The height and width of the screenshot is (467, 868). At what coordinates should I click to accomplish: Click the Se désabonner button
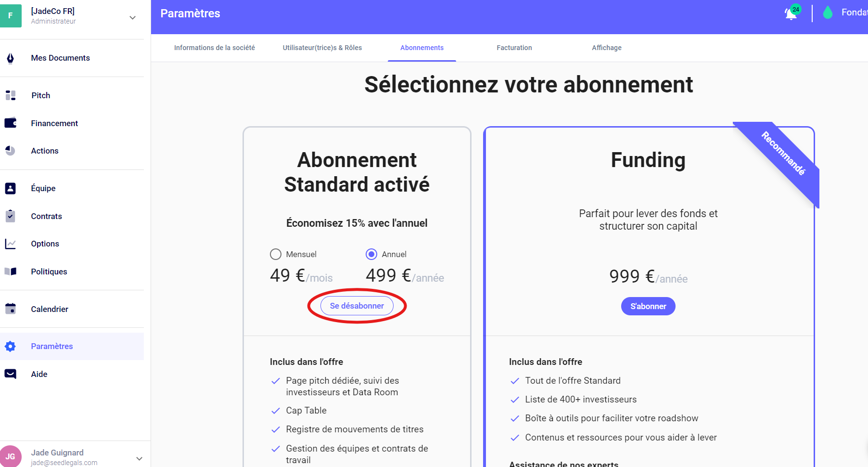click(x=357, y=306)
